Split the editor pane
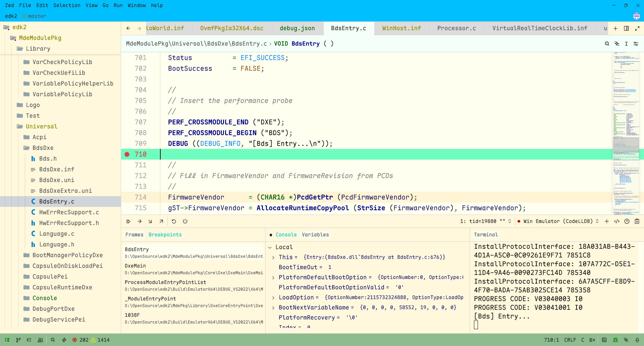This screenshot has width=644, height=346. pos(626,28)
